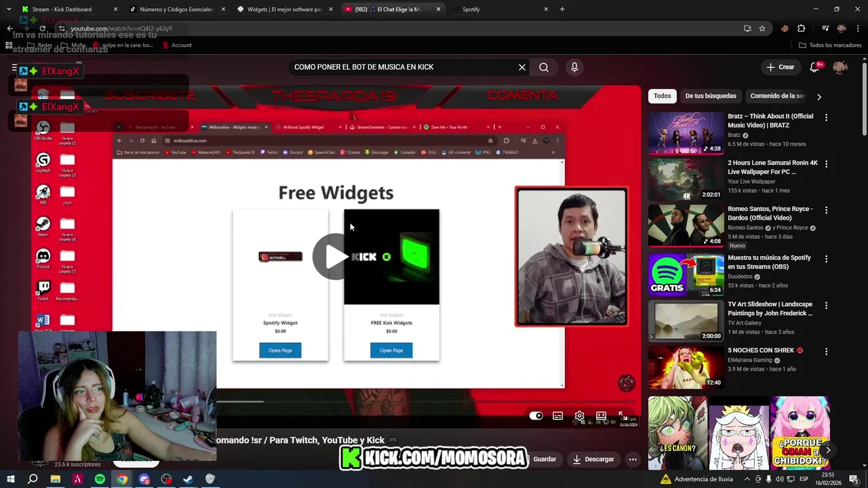The height and width of the screenshot is (488, 868).
Task: Clear the YouTube search box text
Action: coord(522,67)
